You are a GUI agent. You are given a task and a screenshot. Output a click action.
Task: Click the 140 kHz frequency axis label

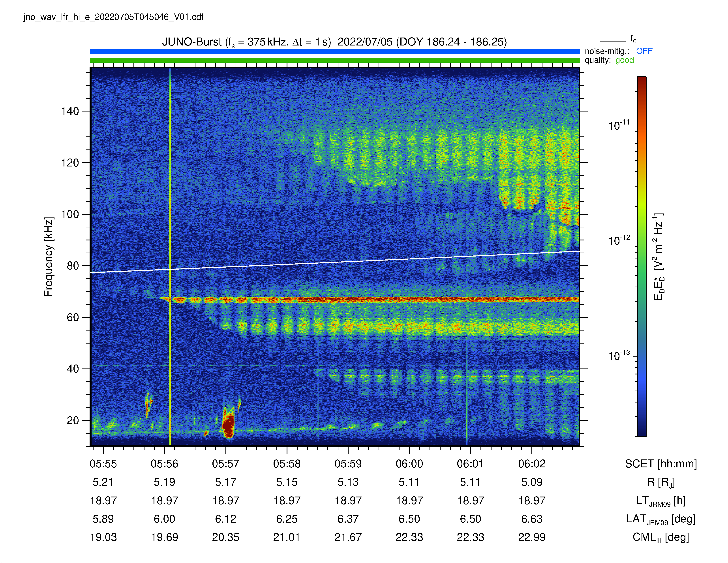tap(70, 111)
